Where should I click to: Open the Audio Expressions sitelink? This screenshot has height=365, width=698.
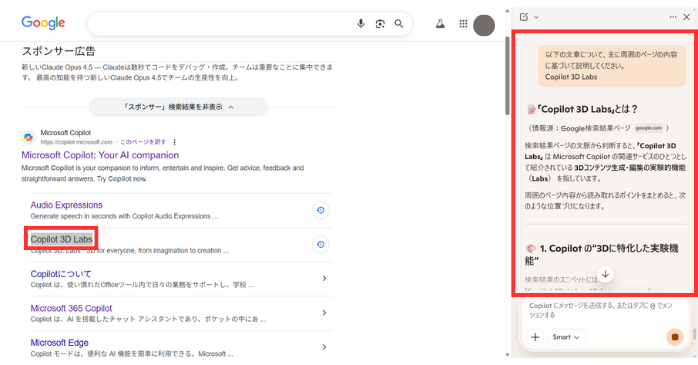(66, 205)
